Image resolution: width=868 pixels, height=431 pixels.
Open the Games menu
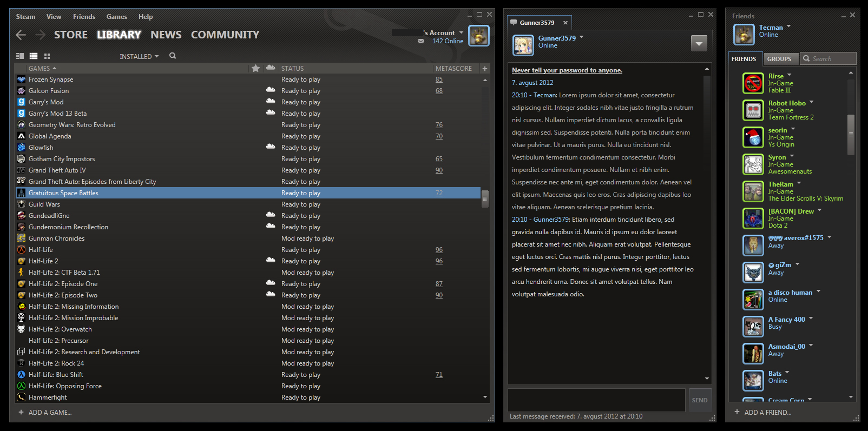coord(116,17)
